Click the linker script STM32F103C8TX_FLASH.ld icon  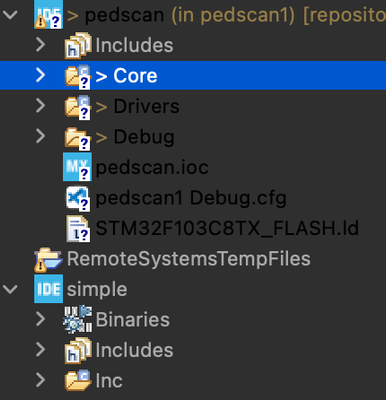[78, 229]
